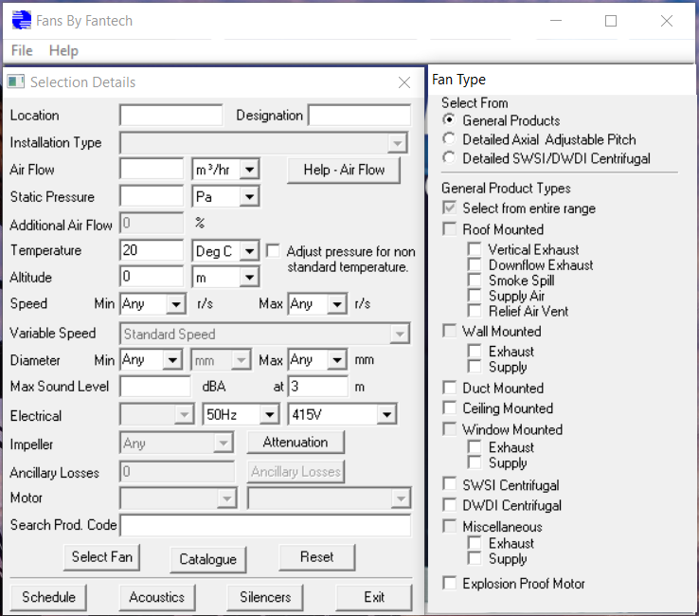Click the Select Fan button
Viewport: 699px width, 616px height.
(102, 557)
